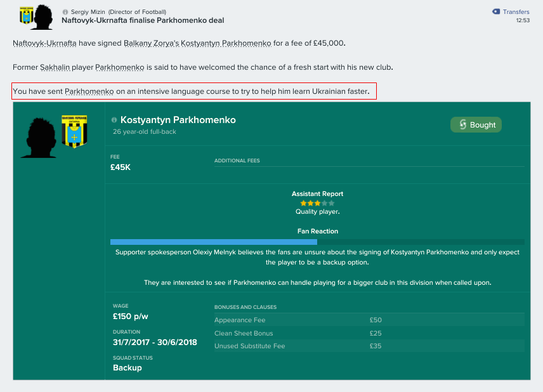543x392 pixels.
Task: Click the Transfers tag icon
Action: click(496, 12)
